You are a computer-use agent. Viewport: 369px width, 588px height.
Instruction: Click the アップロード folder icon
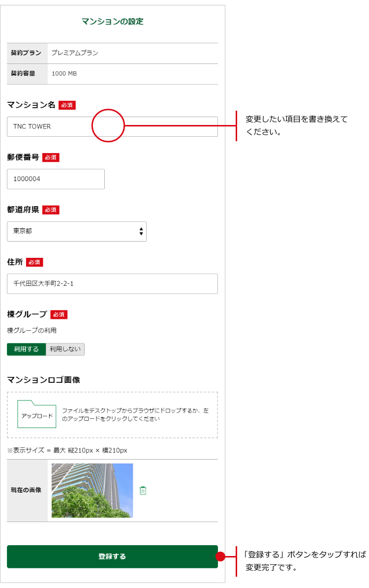pos(37,414)
